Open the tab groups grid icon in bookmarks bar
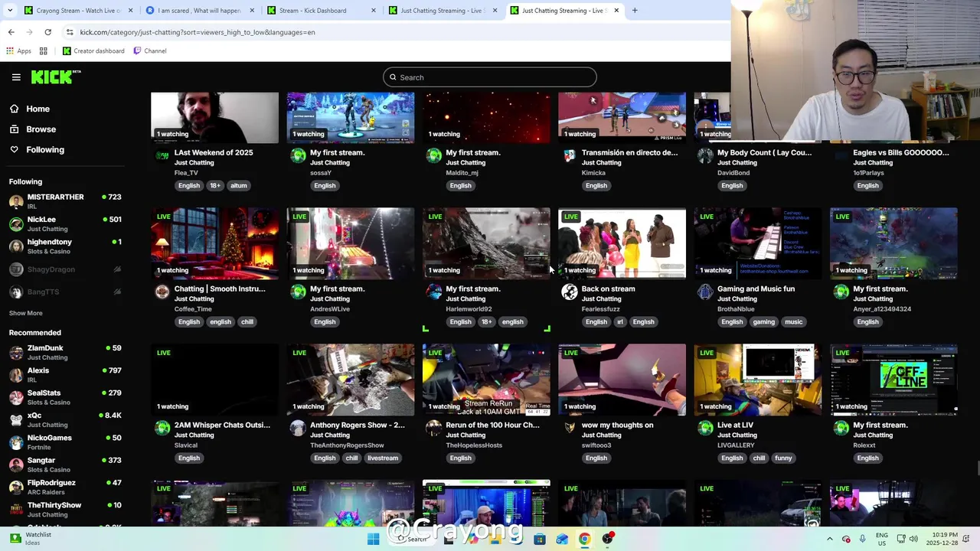Image resolution: width=980 pixels, height=551 pixels. tap(44, 51)
